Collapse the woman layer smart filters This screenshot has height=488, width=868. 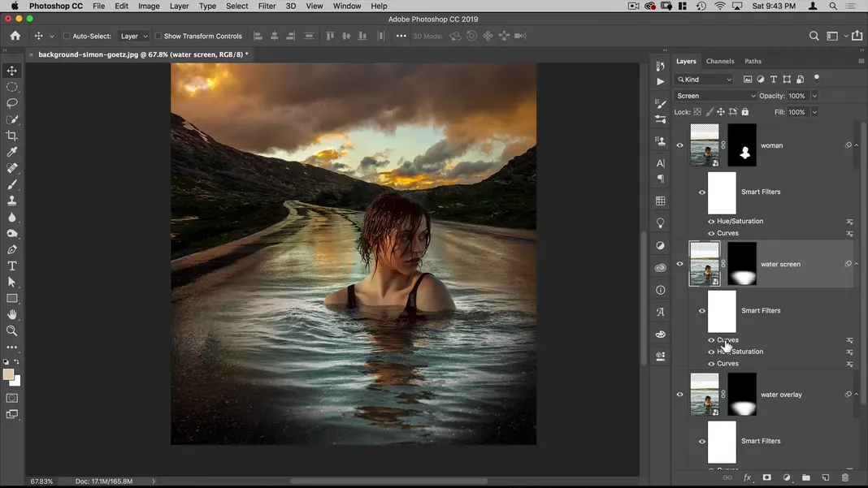pyautogui.click(x=857, y=145)
